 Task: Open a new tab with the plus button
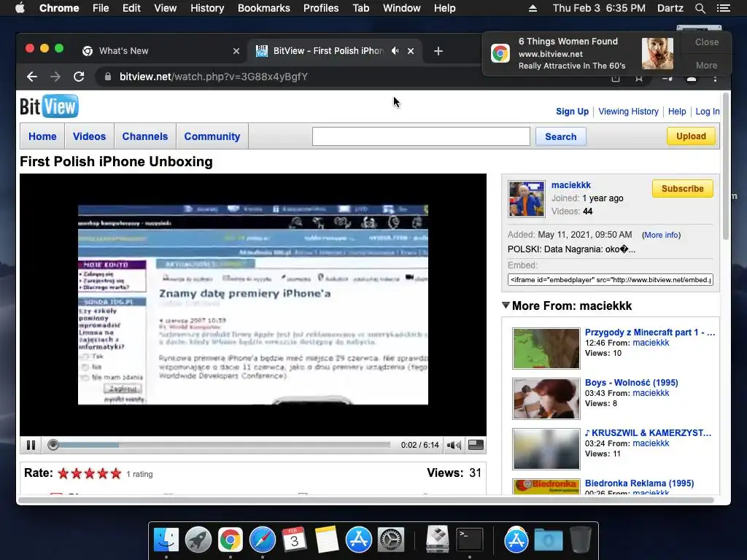[438, 51]
